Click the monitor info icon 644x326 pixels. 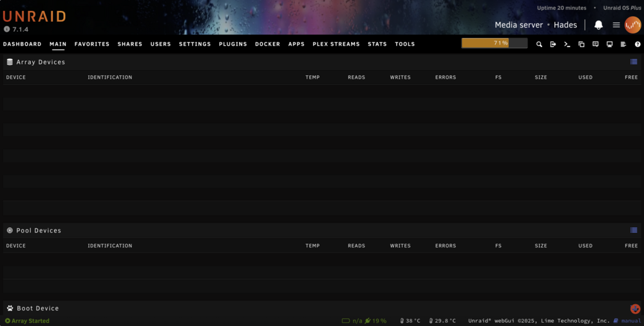(x=609, y=44)
